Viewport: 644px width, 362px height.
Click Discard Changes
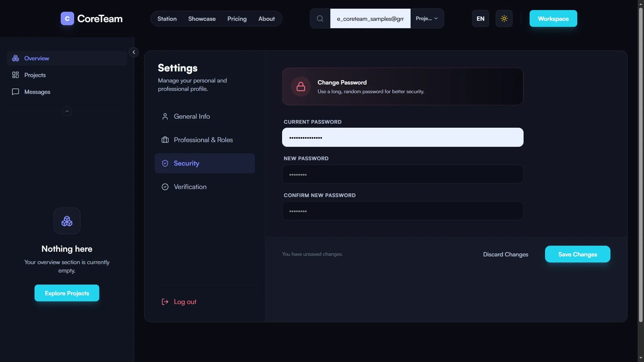[505, 254]
